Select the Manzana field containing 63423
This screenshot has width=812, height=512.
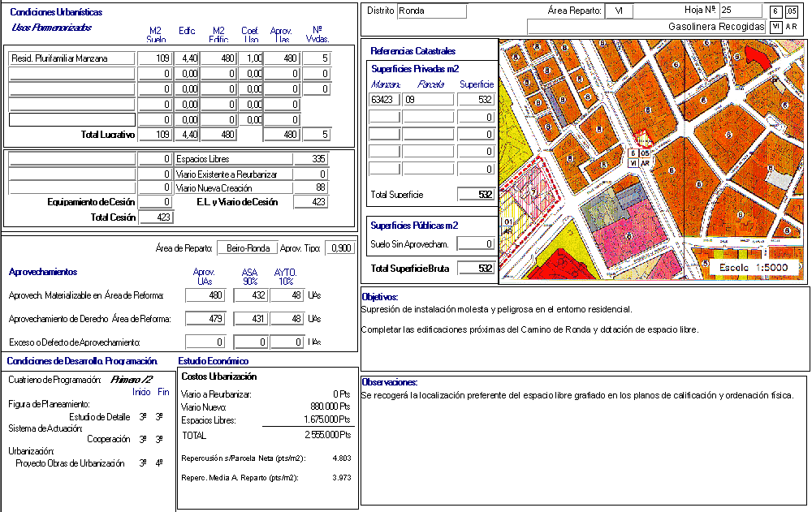coord(384,100)
